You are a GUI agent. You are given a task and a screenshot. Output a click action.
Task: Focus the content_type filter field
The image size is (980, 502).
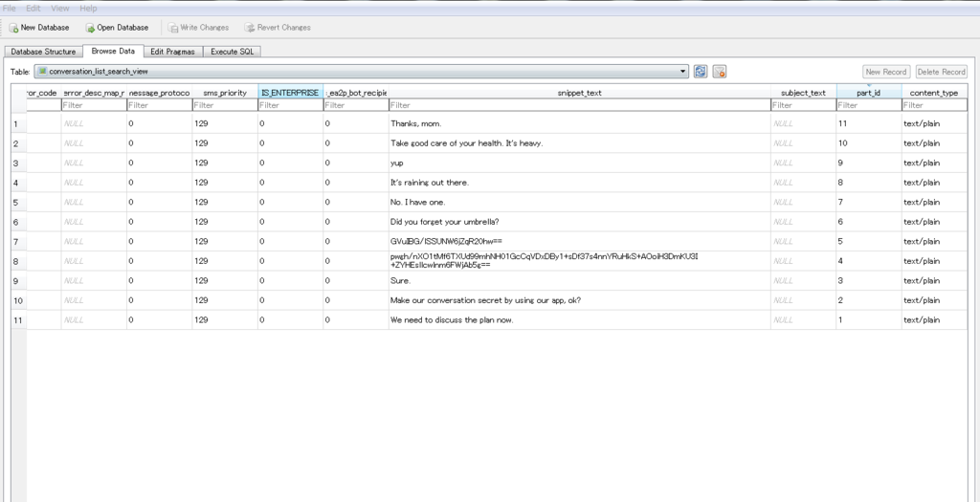coord(934,105)
